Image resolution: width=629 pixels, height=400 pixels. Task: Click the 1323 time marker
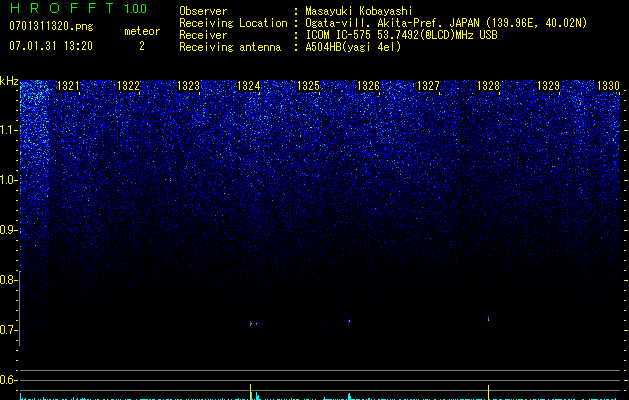189,86
